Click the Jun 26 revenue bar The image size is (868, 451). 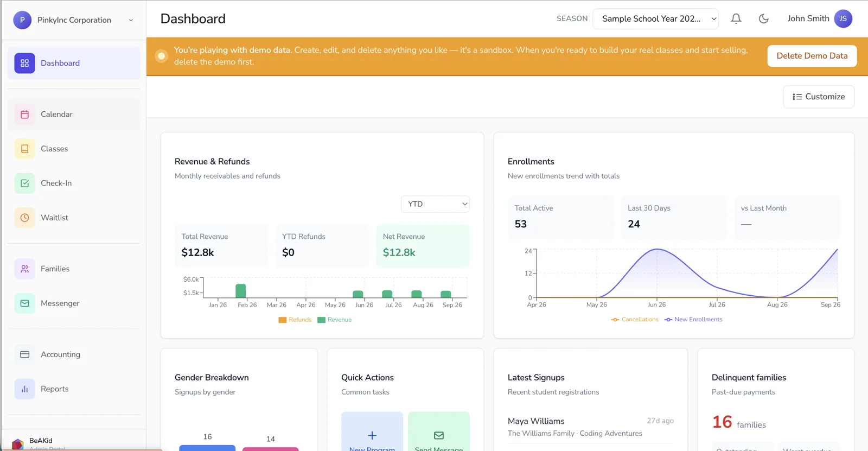(x=358, y=294)
